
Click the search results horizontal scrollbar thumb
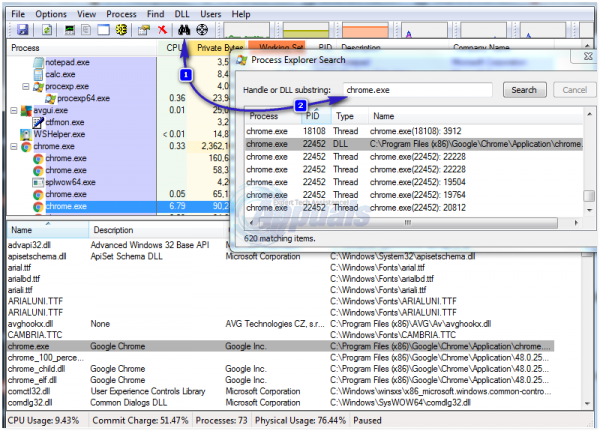(x=408, y=223)
